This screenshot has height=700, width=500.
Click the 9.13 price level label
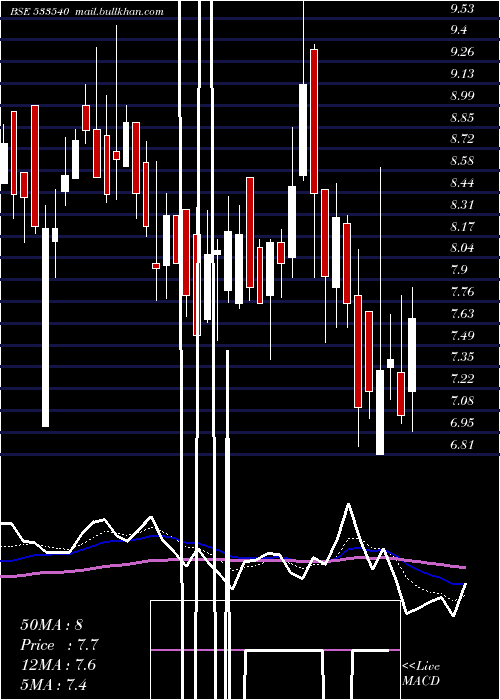pyautogui.click(x=462, y=74)
